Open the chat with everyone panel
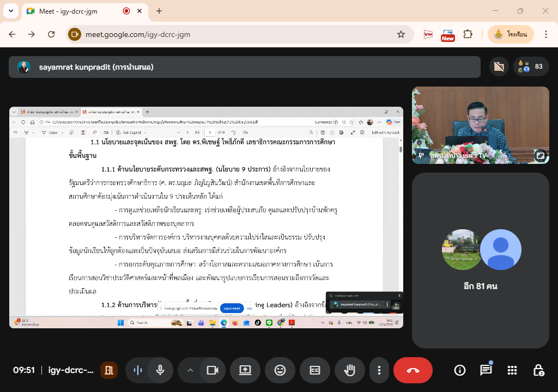Viewport: 558px width, 392px height. 486,370
